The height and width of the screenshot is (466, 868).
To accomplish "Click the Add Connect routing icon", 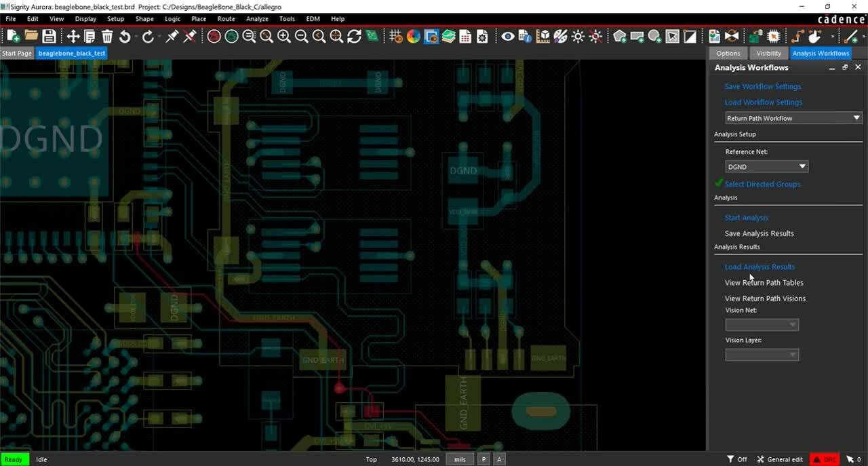I will tap(797, 36).
